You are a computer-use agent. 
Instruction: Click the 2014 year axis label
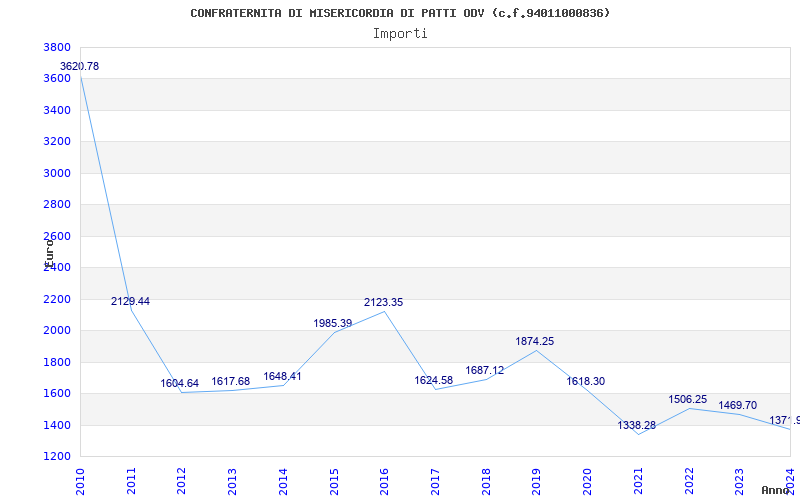pos(284,482)
